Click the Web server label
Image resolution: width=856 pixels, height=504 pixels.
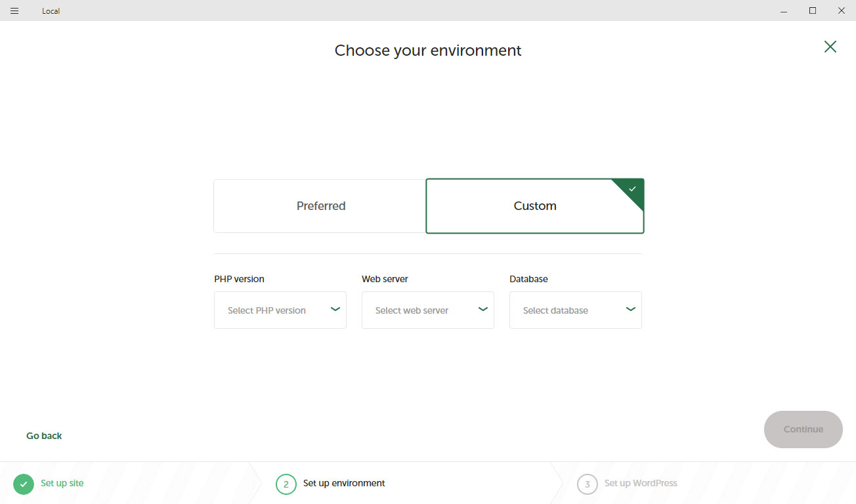point(385,279)
